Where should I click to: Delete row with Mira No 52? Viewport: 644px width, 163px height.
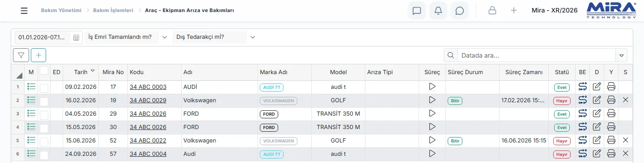click(625, 140)
